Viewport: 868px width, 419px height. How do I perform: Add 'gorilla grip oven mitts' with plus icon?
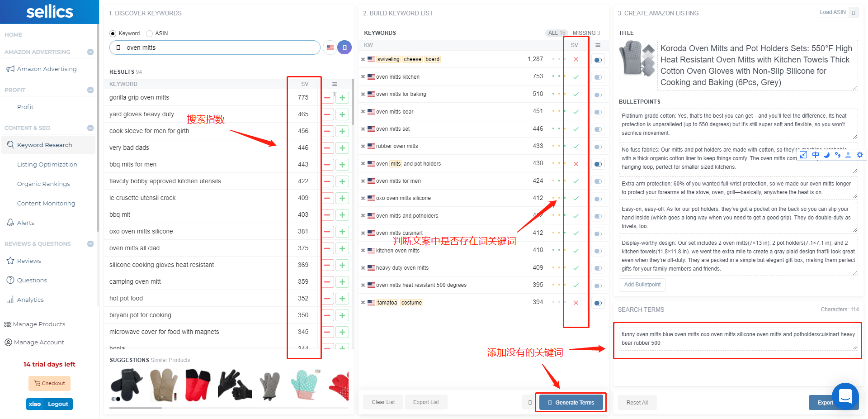[x=342, y=98]
